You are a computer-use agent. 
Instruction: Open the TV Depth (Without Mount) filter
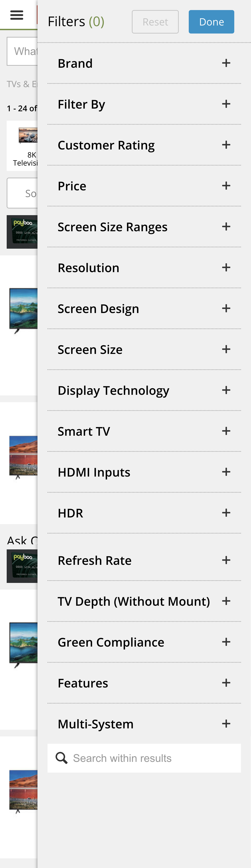point(226,601)
